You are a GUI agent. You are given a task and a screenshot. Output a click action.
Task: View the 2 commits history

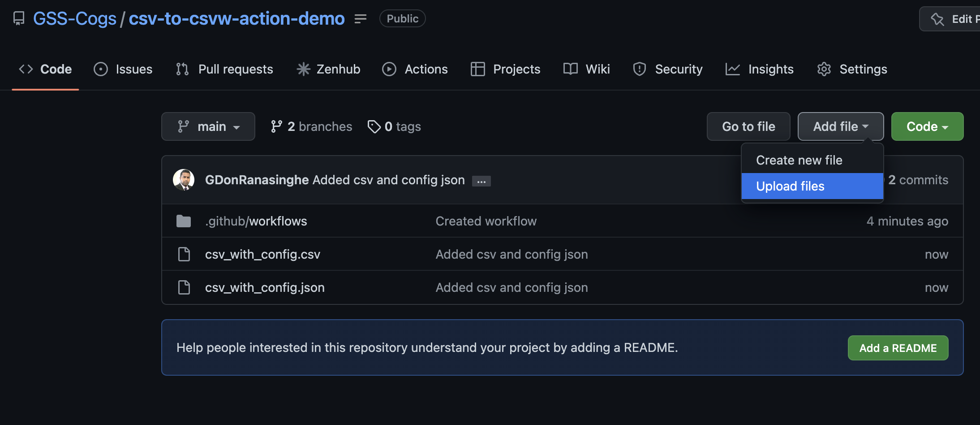(918, 180)
